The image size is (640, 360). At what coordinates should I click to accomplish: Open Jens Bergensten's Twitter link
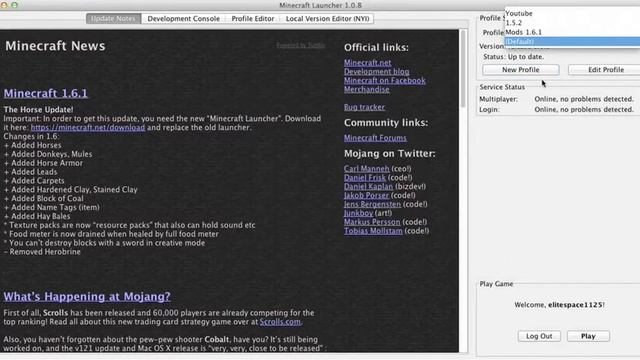(372, 204)
